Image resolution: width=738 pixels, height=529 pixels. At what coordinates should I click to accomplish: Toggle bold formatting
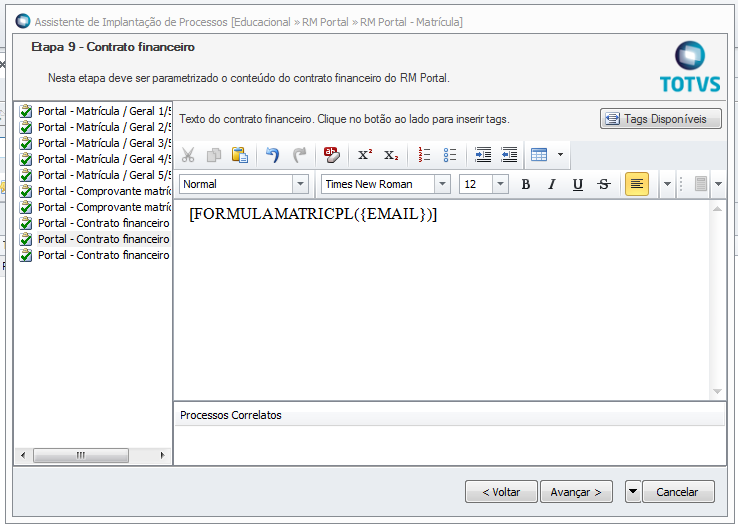click(526, 184)
